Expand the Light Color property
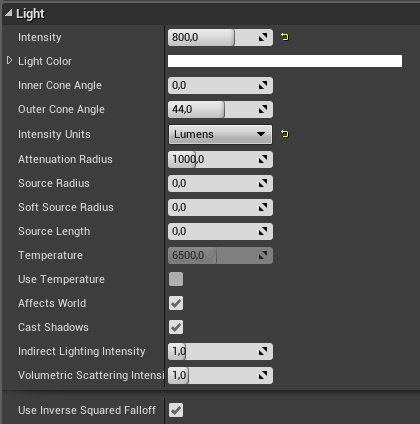420x424 pixels. [x=9, y=61]
